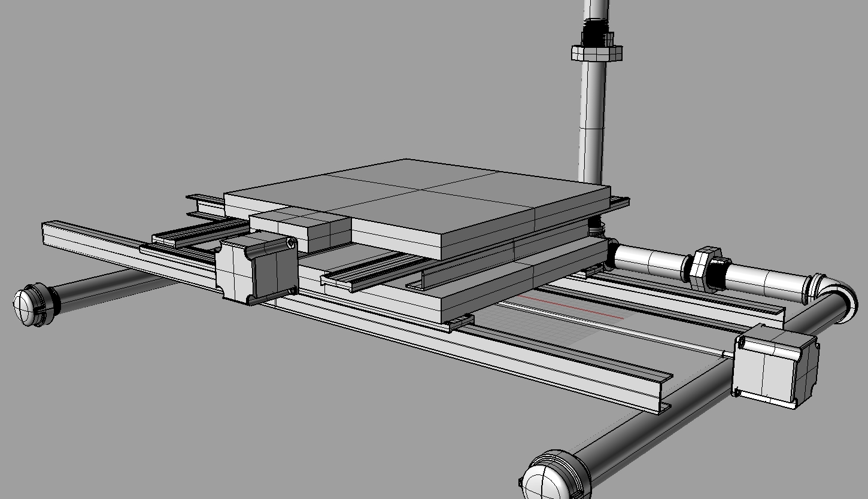Select the tall vertical pipe section
Viewport: 868px width, 499px height.
coord(591,123)
